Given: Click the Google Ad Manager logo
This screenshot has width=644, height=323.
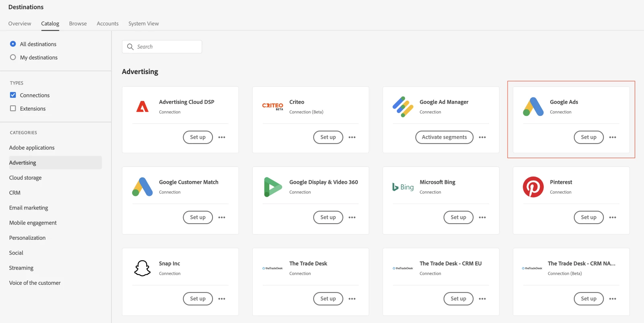Looking at the screenshot, I should (403, 107).
